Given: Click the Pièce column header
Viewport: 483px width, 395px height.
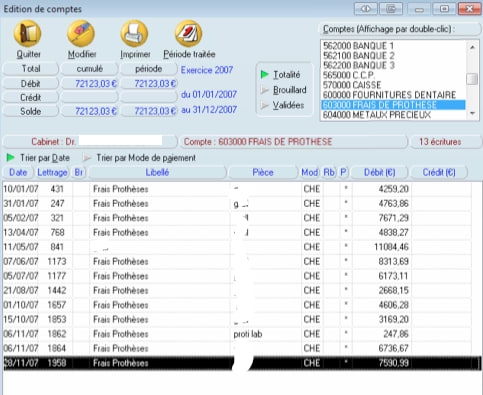Looking at the screenshot, I should coord(263,172).
